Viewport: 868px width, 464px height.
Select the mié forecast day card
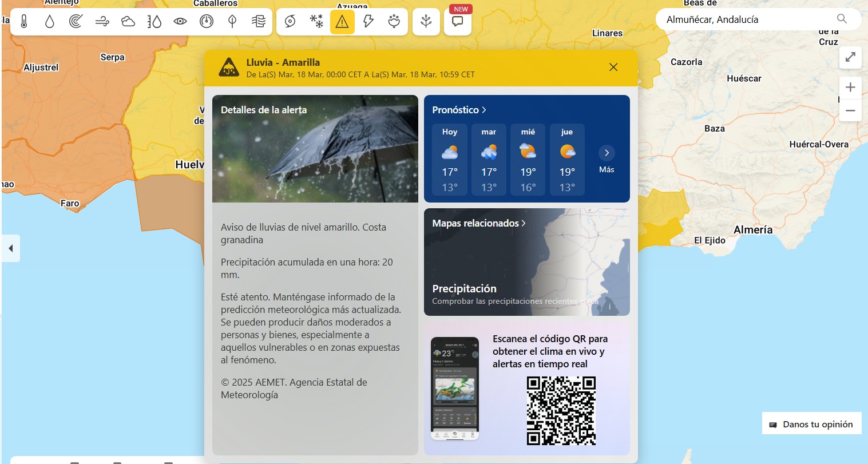pyautogui.click(x=528, y=160)
